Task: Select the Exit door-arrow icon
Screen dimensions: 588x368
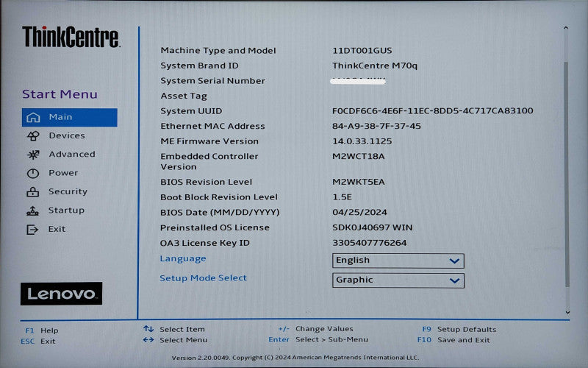Action: [x=32, y=230]
